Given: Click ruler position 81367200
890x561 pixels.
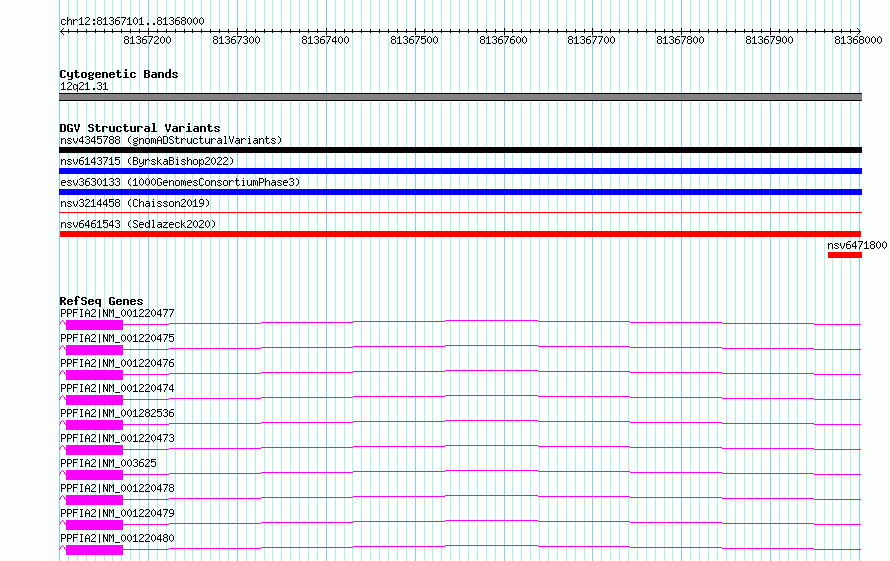Looking at the screenshot, I should [147, 40].
